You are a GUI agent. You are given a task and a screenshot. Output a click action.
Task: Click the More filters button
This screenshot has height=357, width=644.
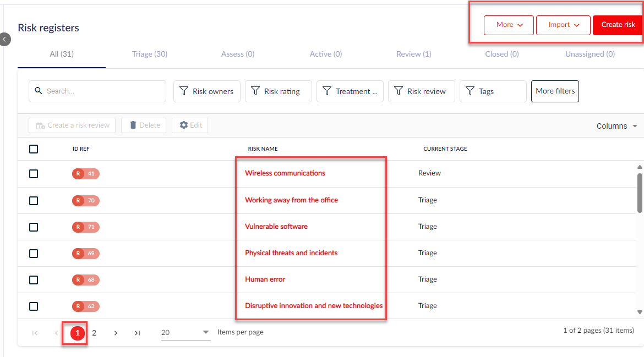tap(555, 91)
